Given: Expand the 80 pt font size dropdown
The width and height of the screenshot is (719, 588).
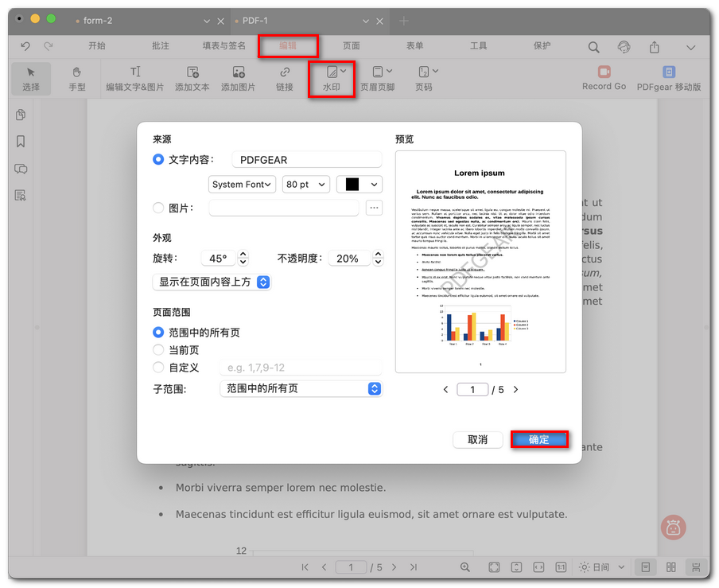Looking at the screenshot, I should [306, 184].
